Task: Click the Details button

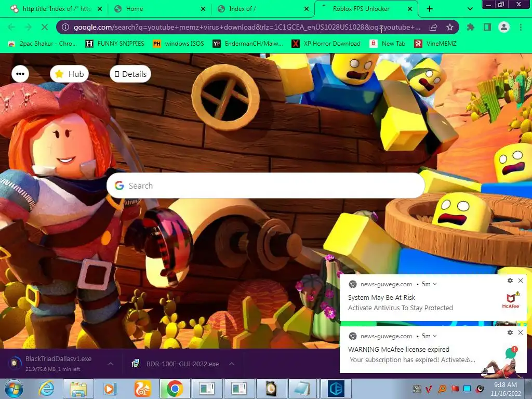Action: pos(130,74)
